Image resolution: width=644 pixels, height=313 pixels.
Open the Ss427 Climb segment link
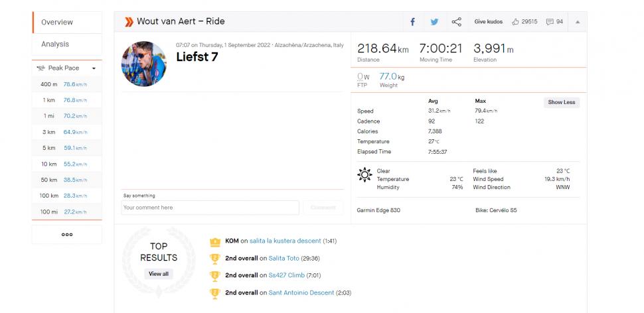[x=287, y=275]
